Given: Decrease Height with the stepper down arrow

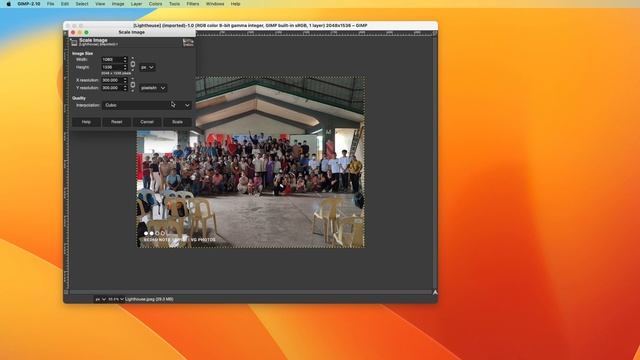Looking at the screenshot, I should tap(125, 69).
